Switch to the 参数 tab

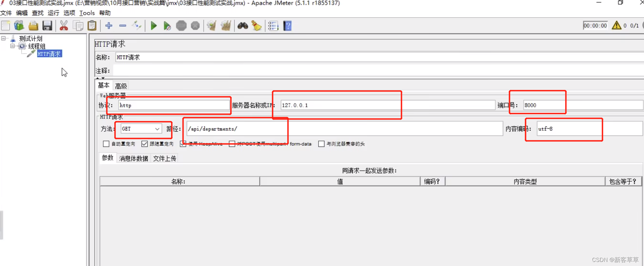tap(108, 158)
